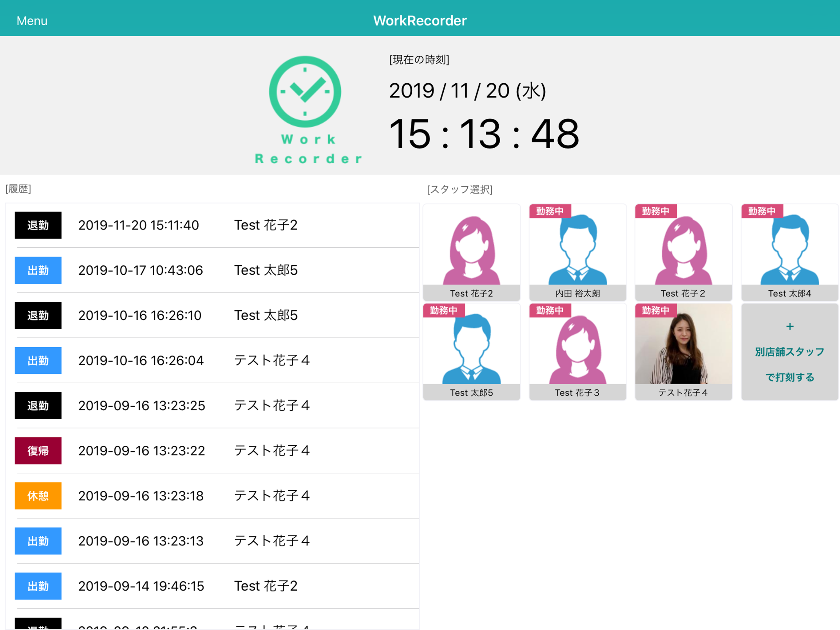Click name テスト花子４ in the 休憩 history row
The image size is (840, 630).
coord(272,496)
